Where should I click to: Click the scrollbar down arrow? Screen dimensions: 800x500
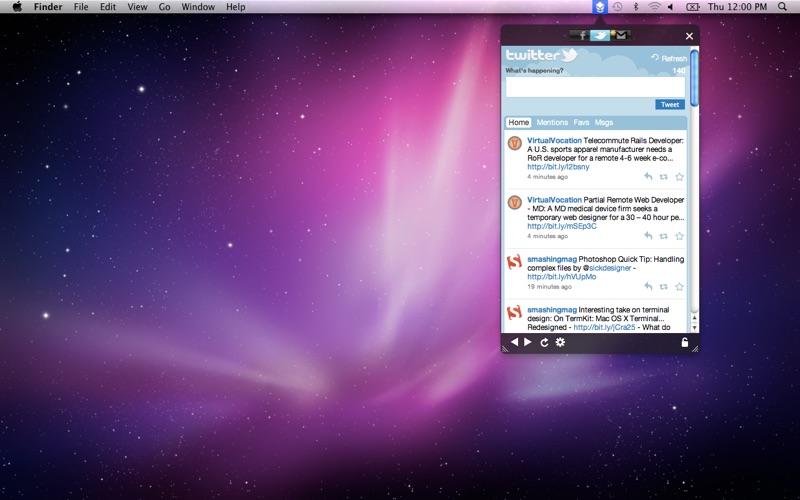point(694,328)
